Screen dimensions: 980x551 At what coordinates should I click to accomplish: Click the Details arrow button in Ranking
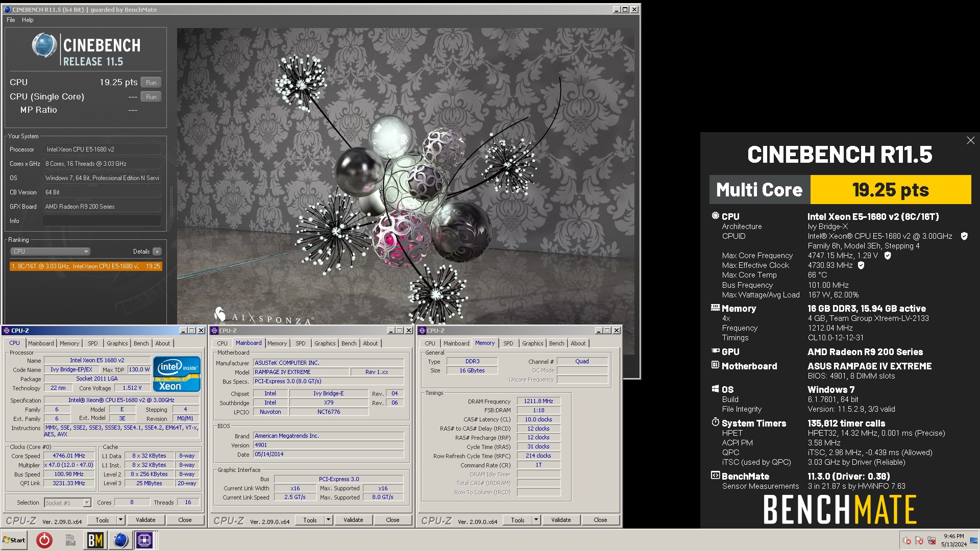click(x=157, y=252)
